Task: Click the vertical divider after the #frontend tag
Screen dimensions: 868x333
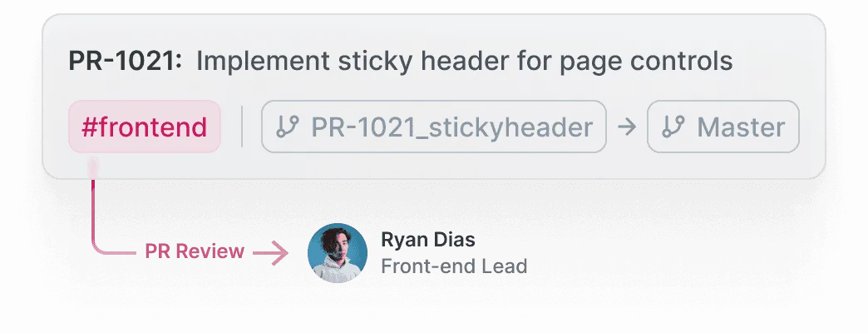Action: click(242, 127)
